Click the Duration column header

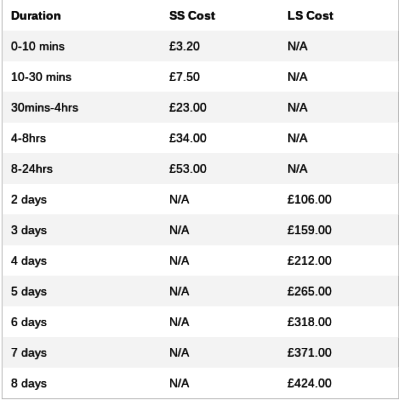36,16
